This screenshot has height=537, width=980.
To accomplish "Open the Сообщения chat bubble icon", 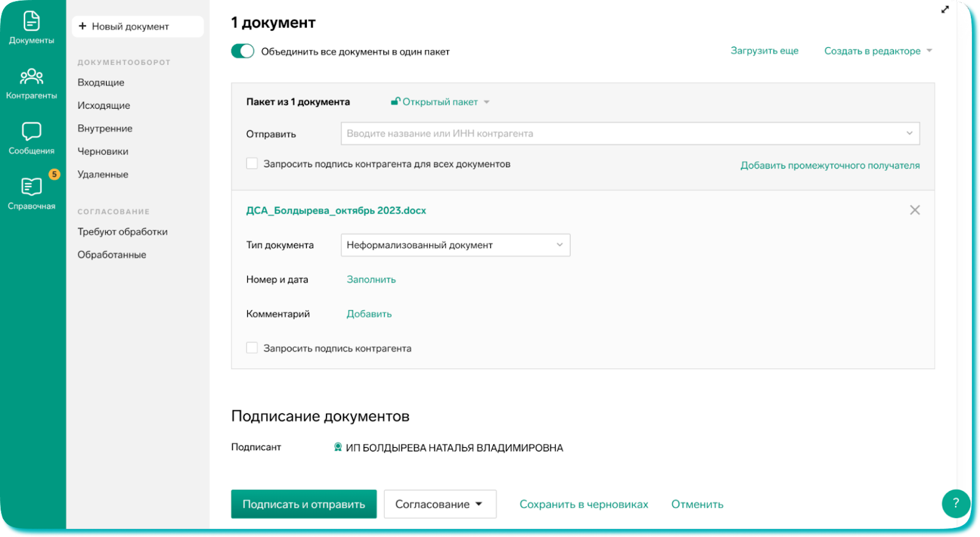I will point(31,132).
